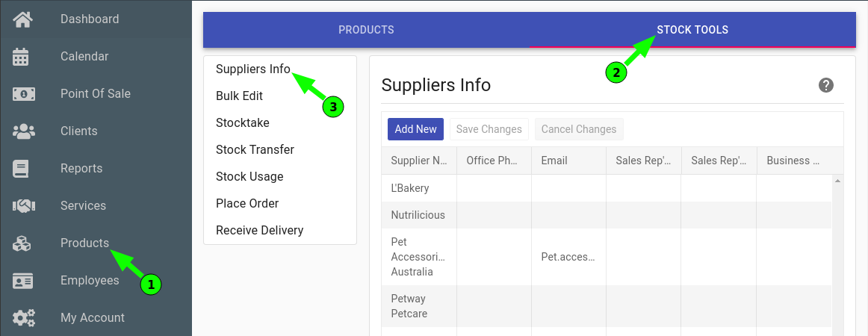The image size is (868, 336).
Task: Open the Clients people icon
Action: coord(23,131)
